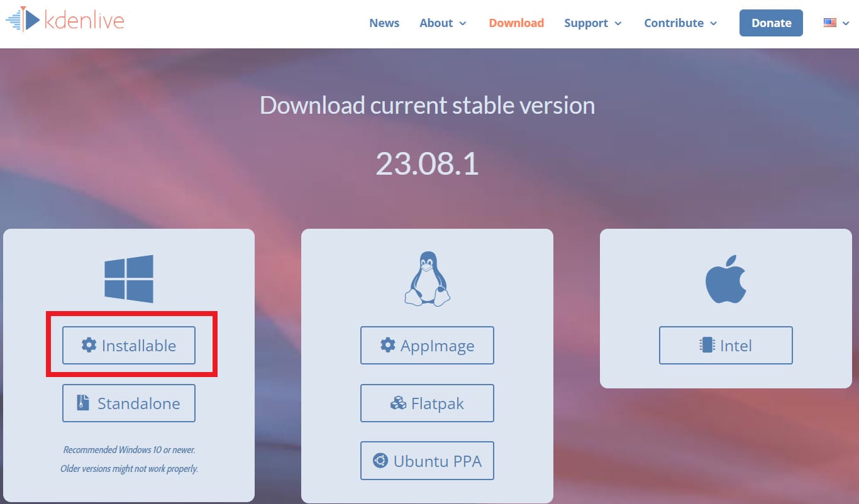
Task: Click the version number 23.08.1
Action: click(x=428, y=163)
